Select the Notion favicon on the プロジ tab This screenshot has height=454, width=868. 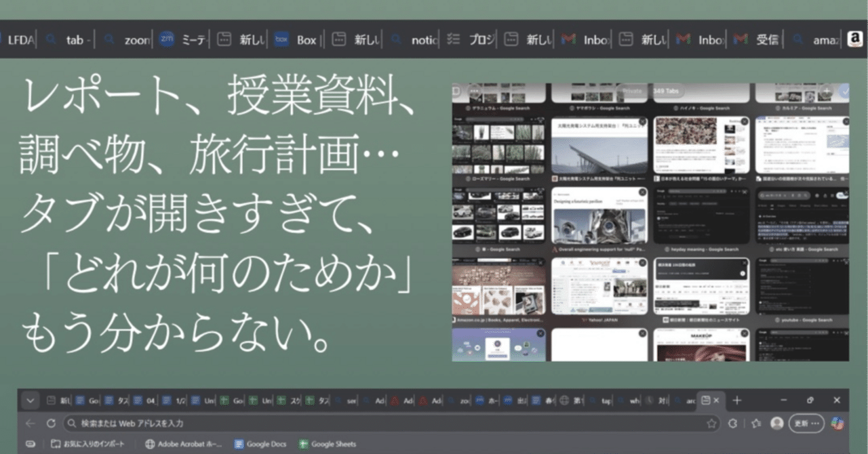[453, 39]
